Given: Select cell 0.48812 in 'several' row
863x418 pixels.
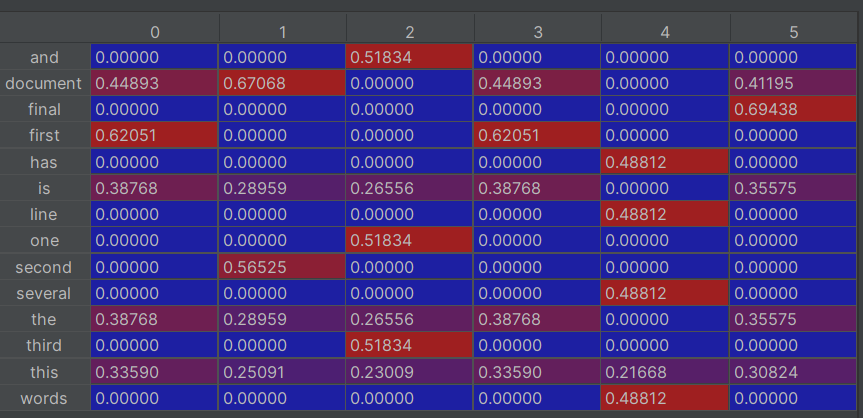Looking at the screenshot, I should [x=665, y=293].
